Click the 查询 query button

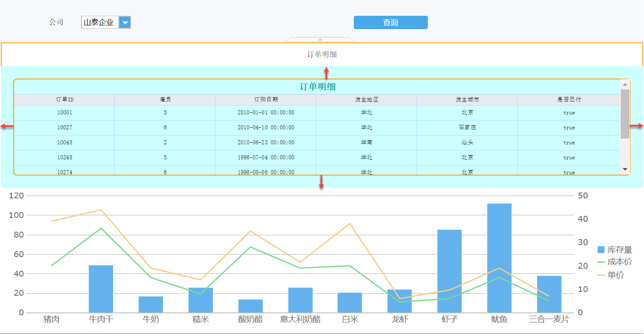point(390,22)
